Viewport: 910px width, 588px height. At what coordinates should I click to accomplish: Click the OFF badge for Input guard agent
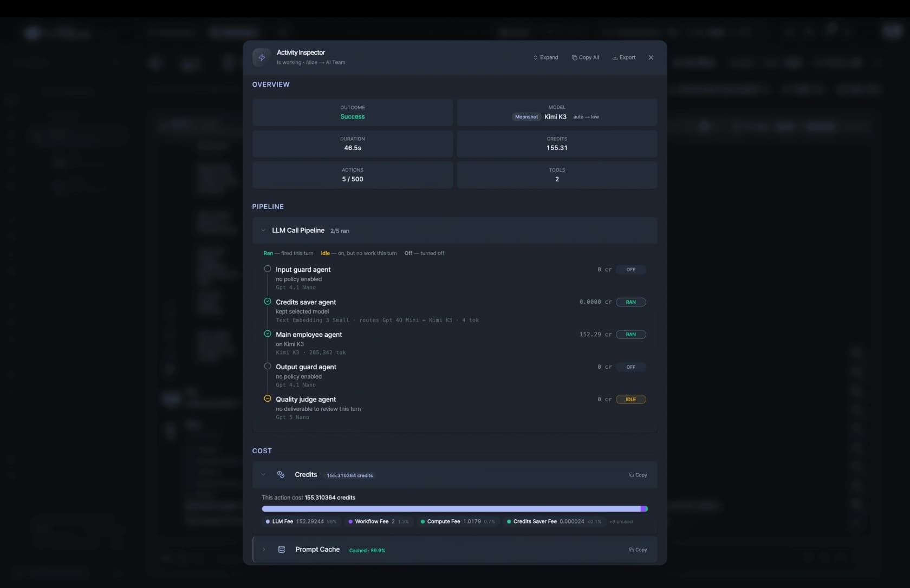click(631, 270)
